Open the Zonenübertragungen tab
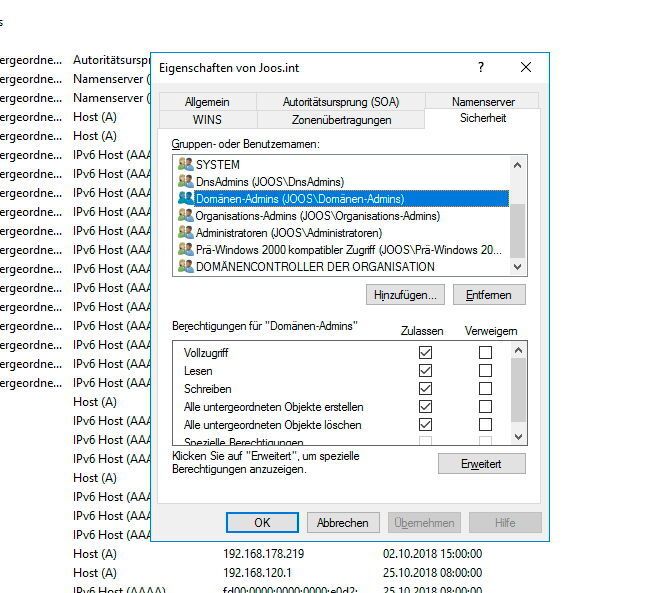The width and height of the screenshot is (648, 593). [341, 120]
